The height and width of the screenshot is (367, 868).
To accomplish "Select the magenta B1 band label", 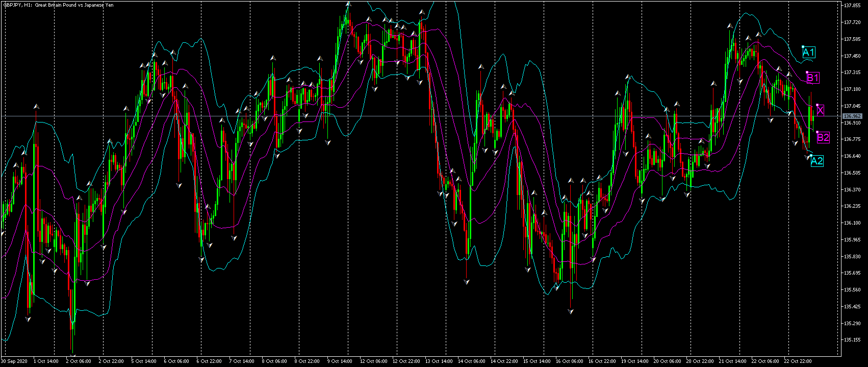I will [x=813, y=78].
